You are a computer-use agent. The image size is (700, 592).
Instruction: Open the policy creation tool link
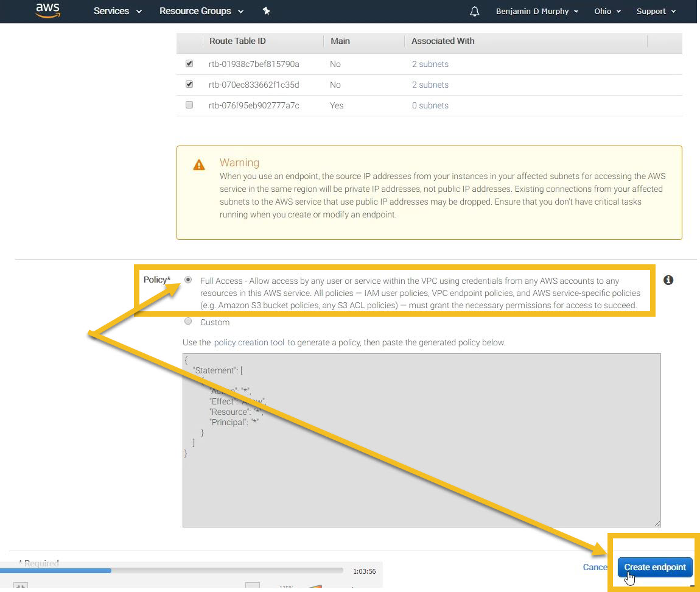click(x=249, y=342)
